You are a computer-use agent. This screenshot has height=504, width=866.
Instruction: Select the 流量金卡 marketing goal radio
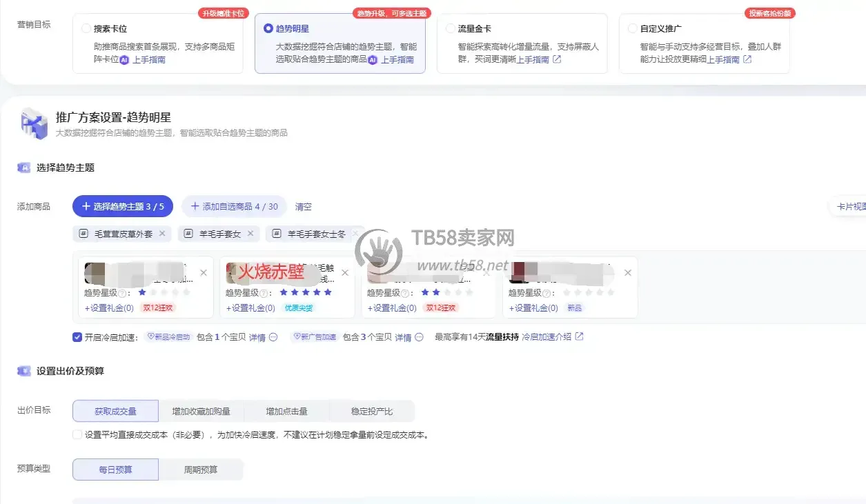coord(451,29)
